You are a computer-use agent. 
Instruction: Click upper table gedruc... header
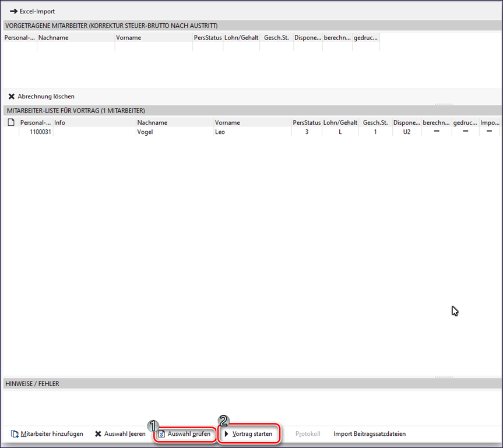coord(366,37)
